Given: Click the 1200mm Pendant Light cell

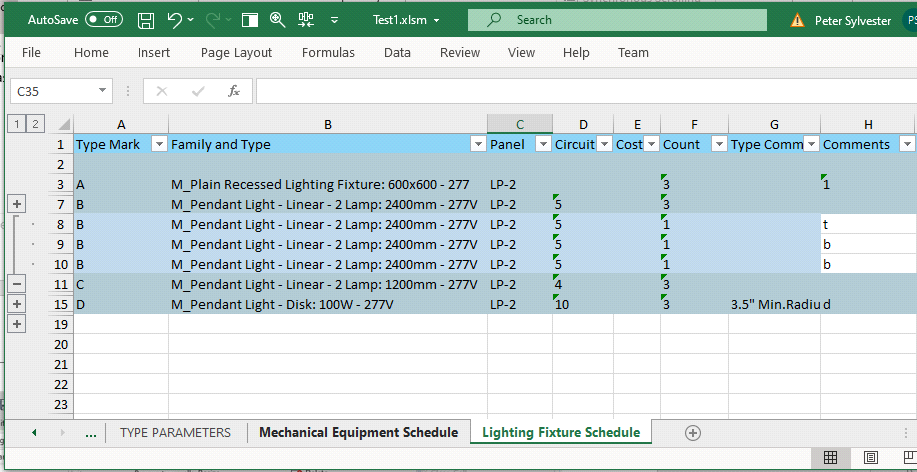Looking at the screenshot, I should coord(328,285).
